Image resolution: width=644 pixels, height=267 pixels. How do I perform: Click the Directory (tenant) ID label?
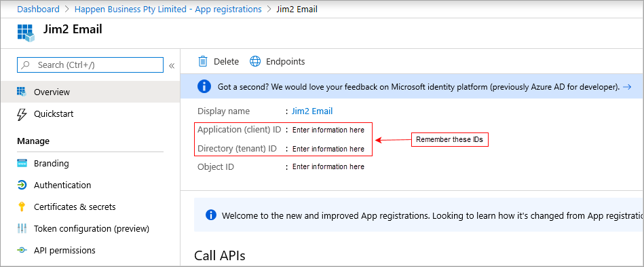[x=237, y=149]
